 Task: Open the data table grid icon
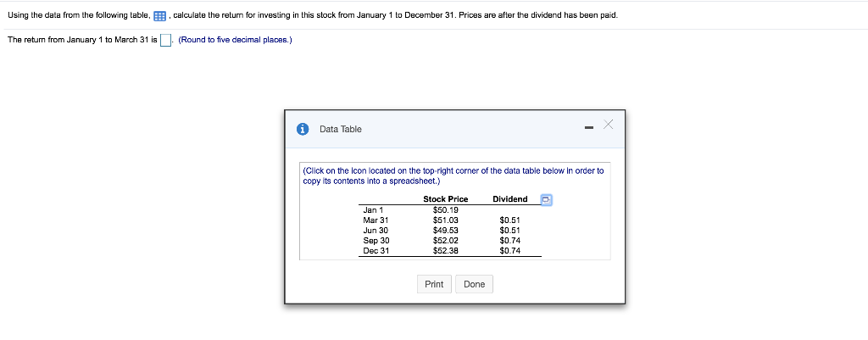point(160,16)
